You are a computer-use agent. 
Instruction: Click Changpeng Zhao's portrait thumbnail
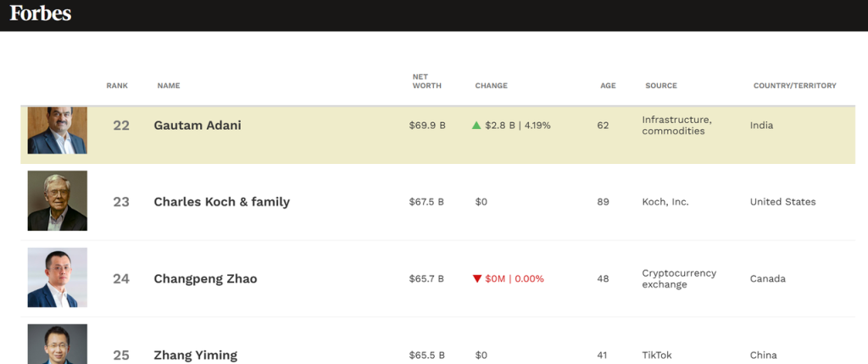[x=57, y=277]
